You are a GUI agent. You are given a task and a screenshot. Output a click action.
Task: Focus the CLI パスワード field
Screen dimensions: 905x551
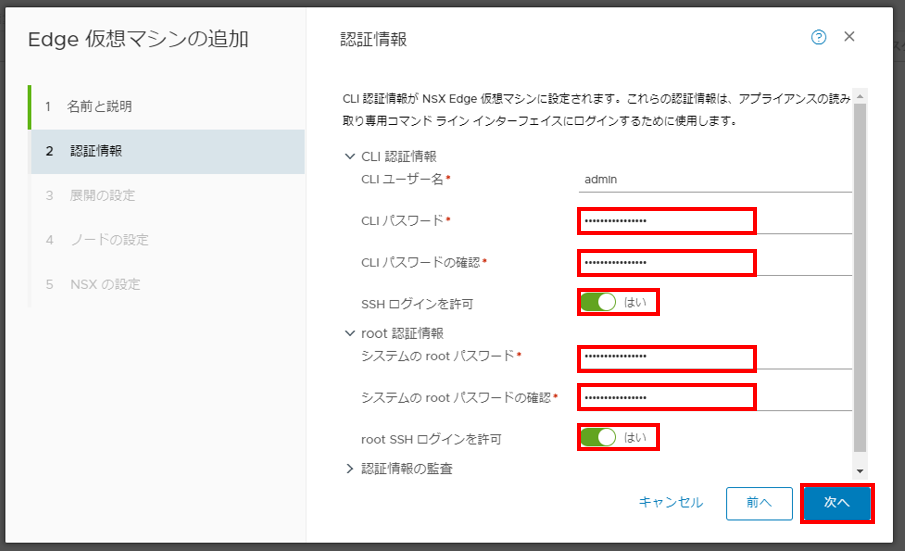pyautogui.click(x=715, y=222)
